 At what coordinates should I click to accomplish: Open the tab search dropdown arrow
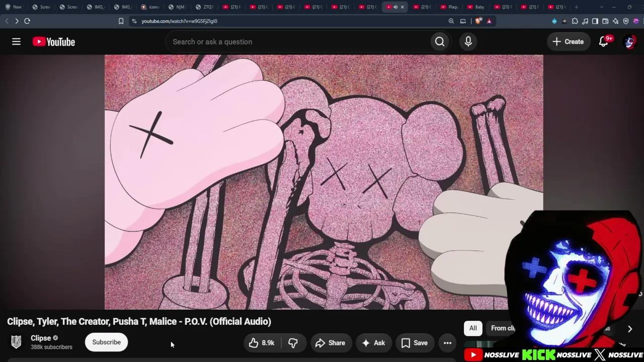coord(602,7)
